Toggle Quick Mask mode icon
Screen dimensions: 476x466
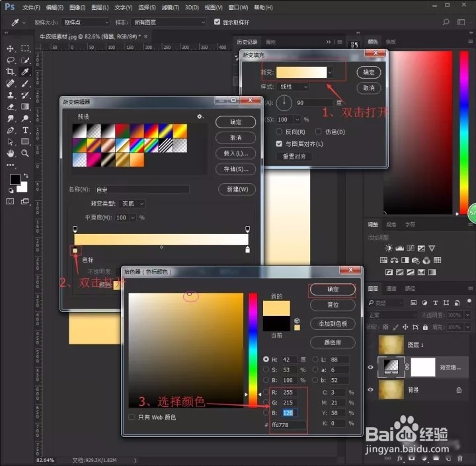coord(11,202)
